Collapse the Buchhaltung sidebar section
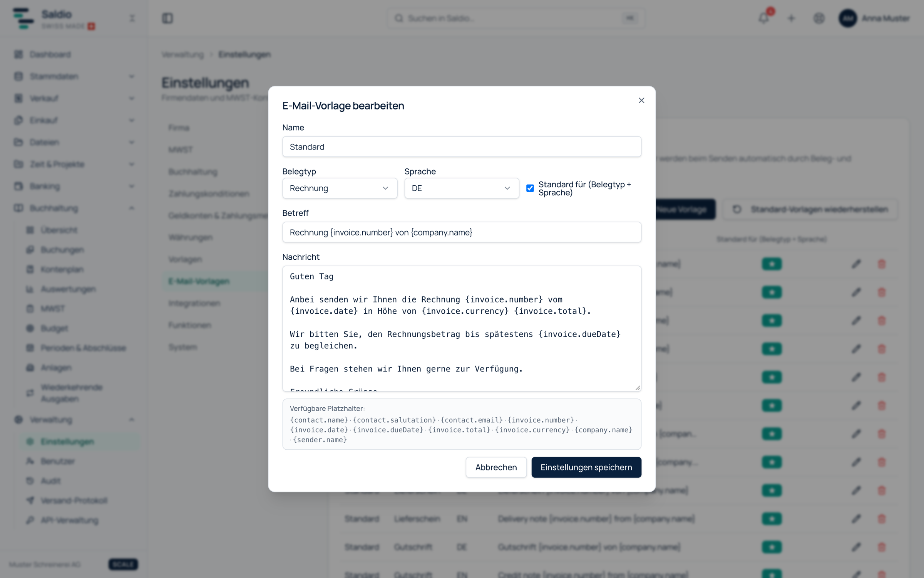This screenshot has height=578, width=924. click(74, 208)
